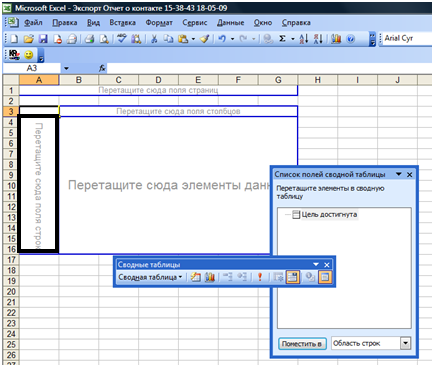
Task: Click the Cut scissors icon
Action: click(x=154, y=39)
